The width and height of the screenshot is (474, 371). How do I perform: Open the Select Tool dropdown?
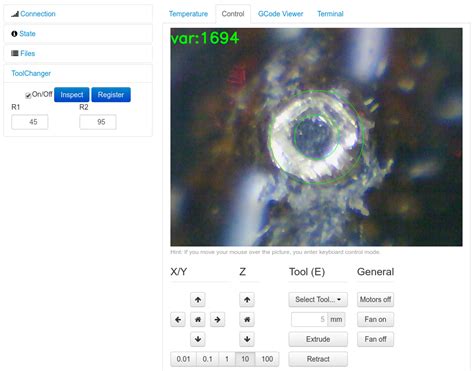click(x=318, y=300)
